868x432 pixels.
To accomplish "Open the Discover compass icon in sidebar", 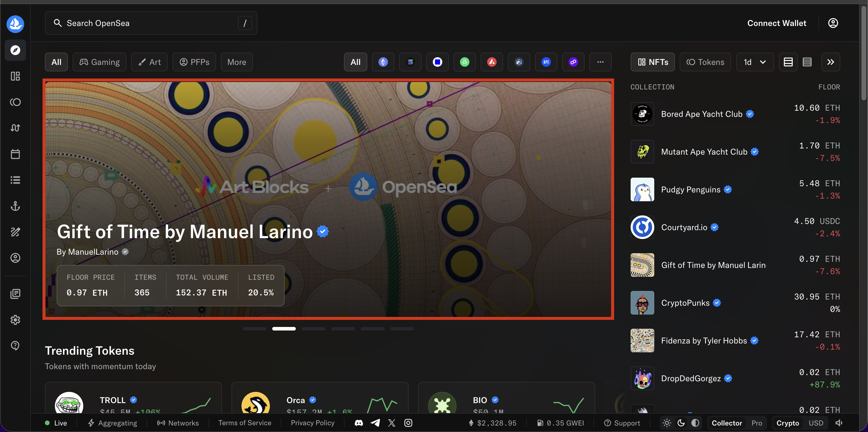I will [x=15, y=50].
